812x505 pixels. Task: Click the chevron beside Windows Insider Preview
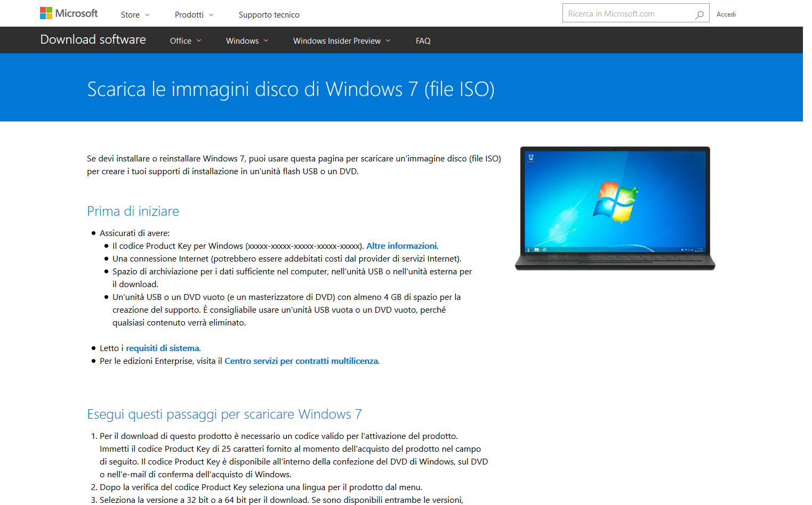tap(388, 41)
